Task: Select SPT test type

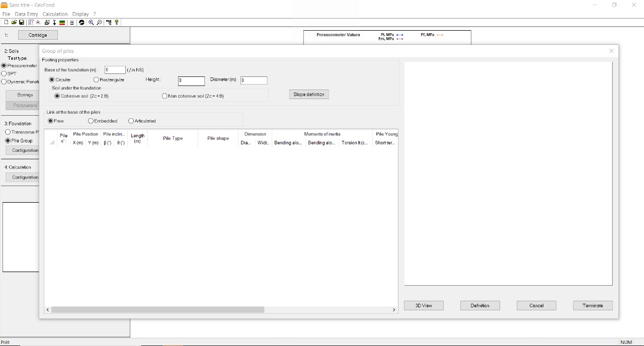Action: [x=9, y=73]
